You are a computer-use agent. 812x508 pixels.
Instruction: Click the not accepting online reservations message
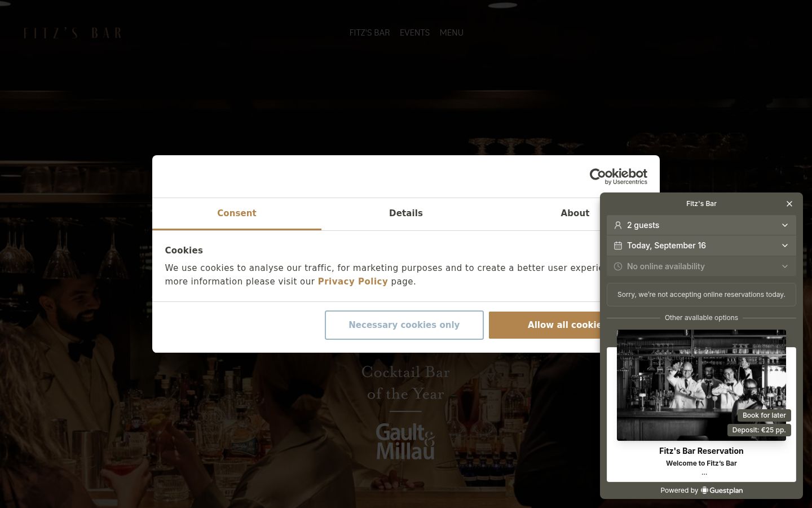point(701,295)
